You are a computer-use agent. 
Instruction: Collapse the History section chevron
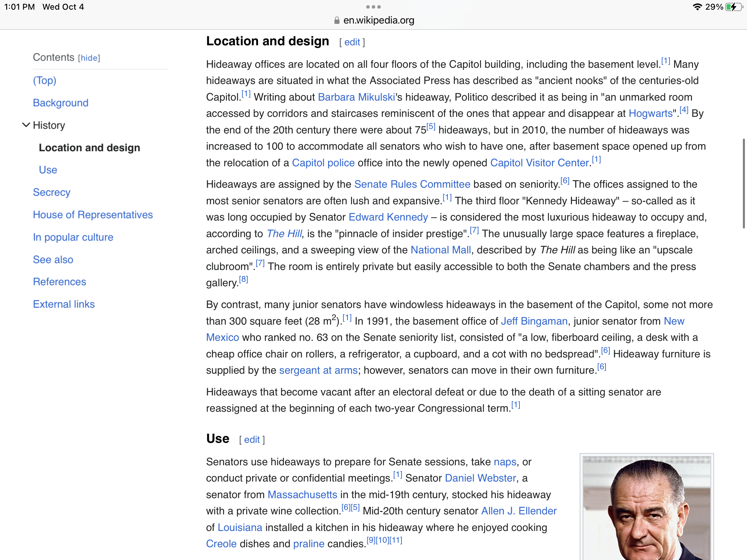point(26,125)
